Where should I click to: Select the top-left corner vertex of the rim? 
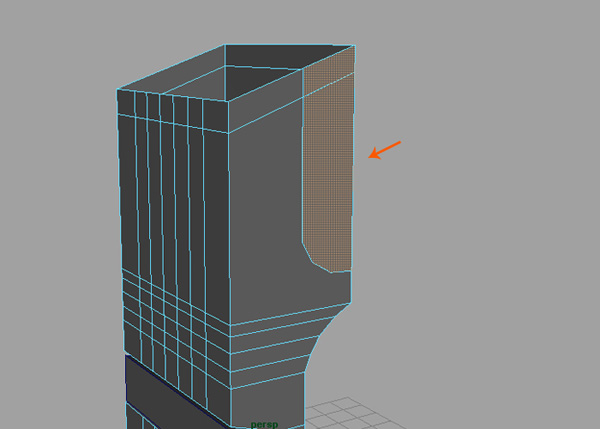click(117, 89)
